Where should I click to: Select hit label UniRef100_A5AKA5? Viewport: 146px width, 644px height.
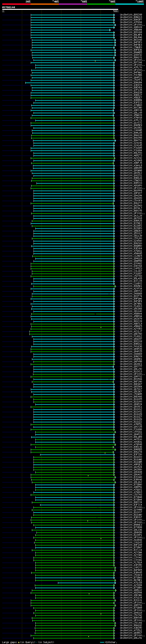(x=131, y=254)
